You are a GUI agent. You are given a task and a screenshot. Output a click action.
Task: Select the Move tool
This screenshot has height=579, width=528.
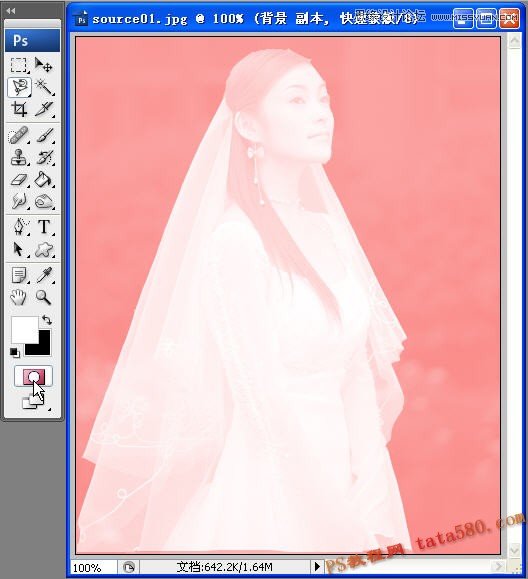44,65
